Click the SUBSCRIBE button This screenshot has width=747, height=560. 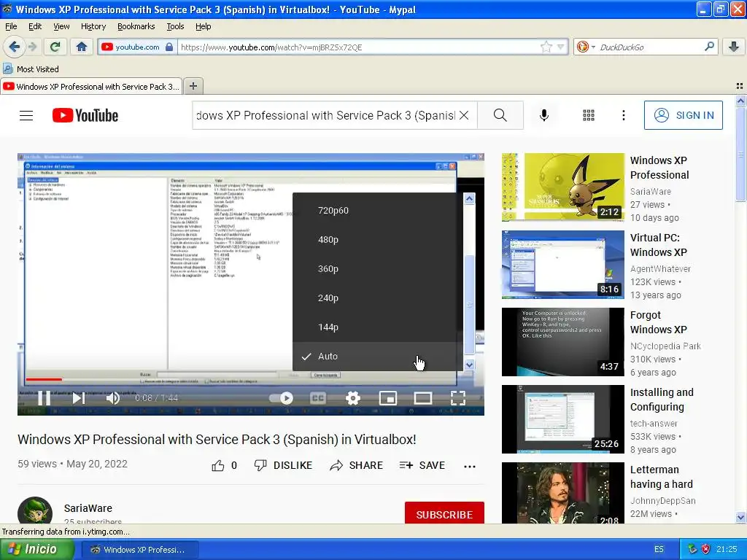pyautogui.click(x=444, y=514)
